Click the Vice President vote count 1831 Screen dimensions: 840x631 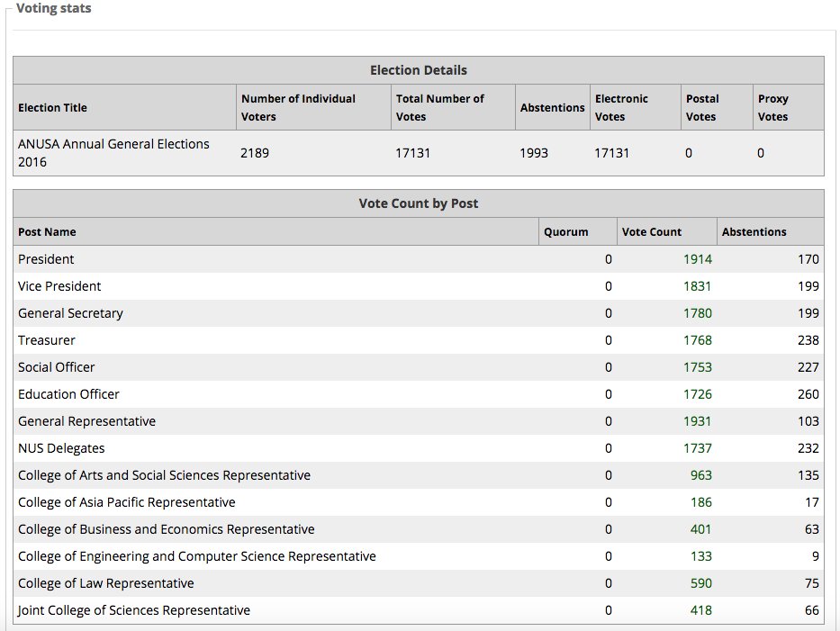697,286
